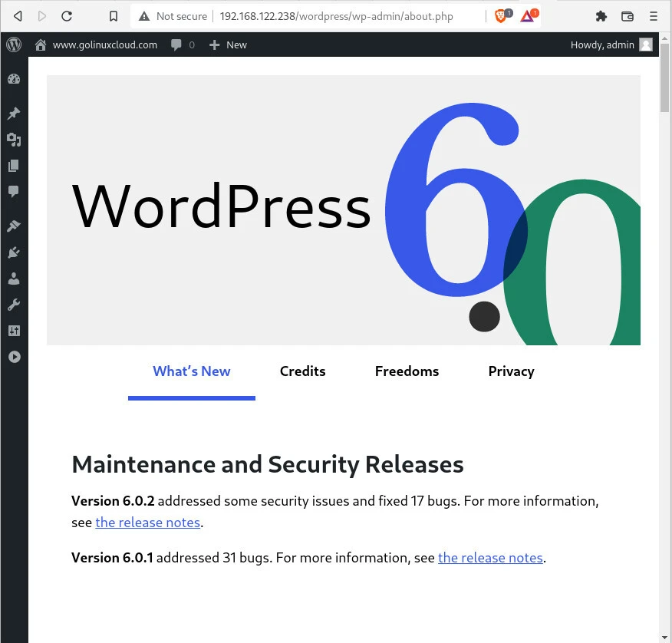This screenshot has width=672, height=643.
Task: Open the Pages icon in the sidebar
Action: [x=14, y=166]
